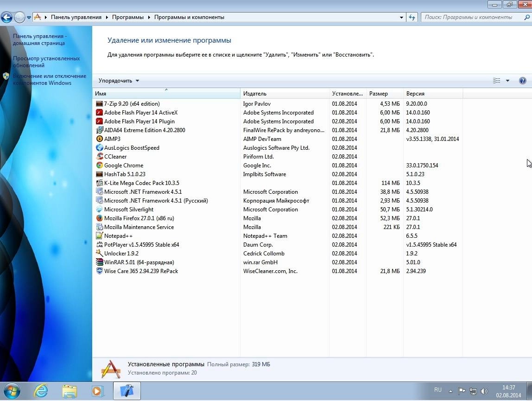532x401 pixels.
Task: Sort by the Версия column header
Action: [433, 93]
